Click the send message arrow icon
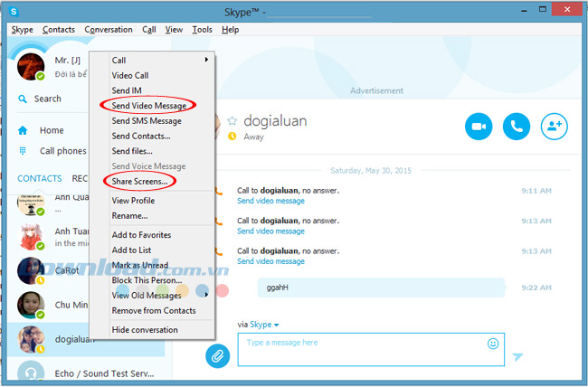This screenshot has height=387, width=588. (x=517, y=356)
